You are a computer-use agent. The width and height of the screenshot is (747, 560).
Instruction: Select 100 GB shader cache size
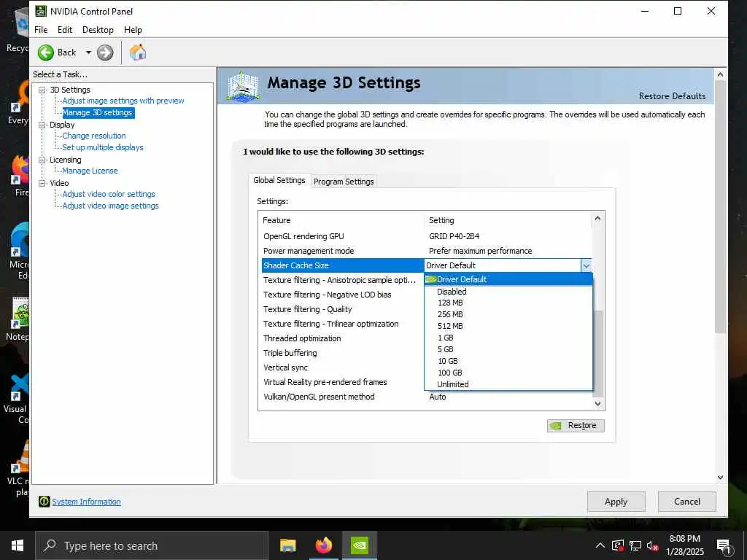point(508,373)
